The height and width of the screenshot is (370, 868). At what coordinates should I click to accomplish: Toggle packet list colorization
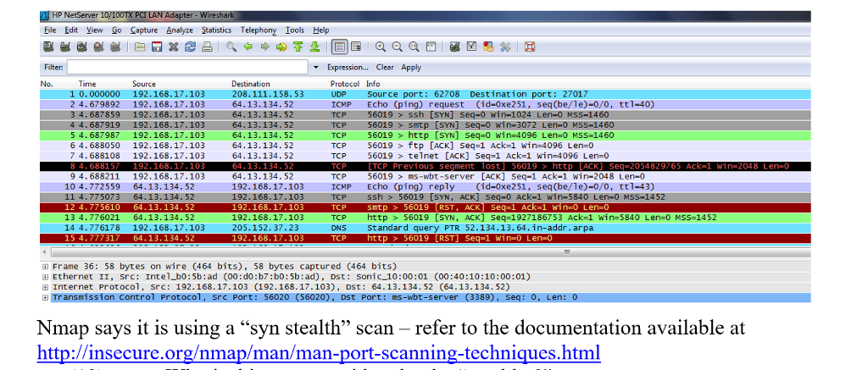pos(339,47)
